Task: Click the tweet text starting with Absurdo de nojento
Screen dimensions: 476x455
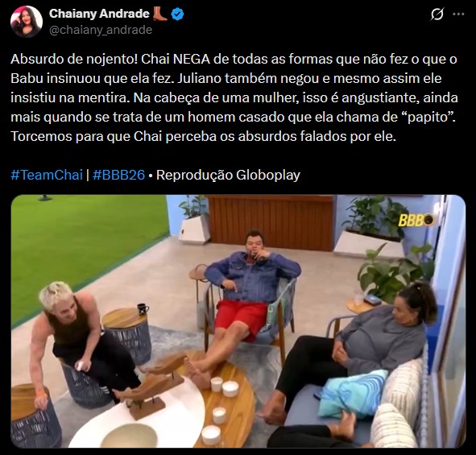Action: point(234,97)
